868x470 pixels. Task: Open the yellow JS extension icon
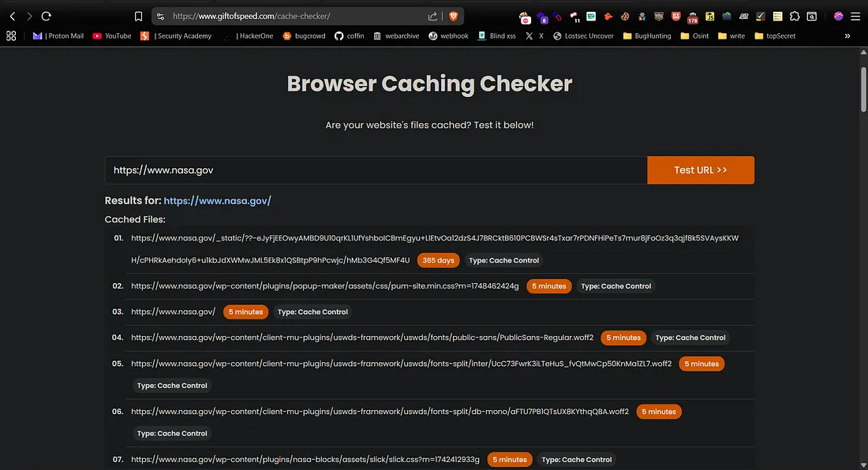[709, 17]
